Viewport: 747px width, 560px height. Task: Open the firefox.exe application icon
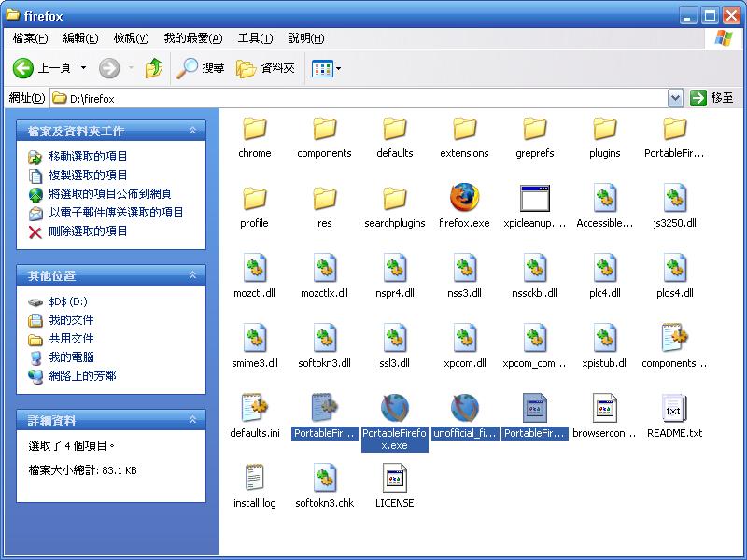(464, 199)
